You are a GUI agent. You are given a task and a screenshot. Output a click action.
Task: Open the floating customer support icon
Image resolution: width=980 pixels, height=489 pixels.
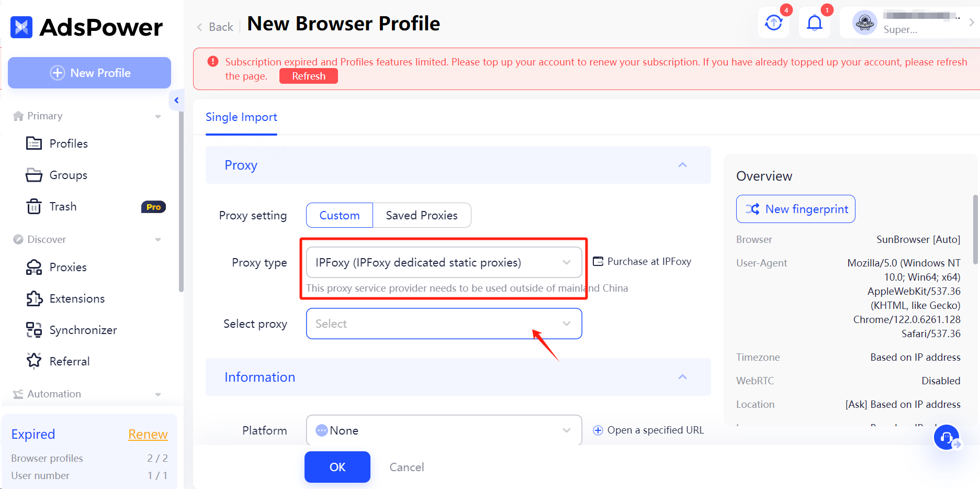pyautogui.click(x=946, y=438)
